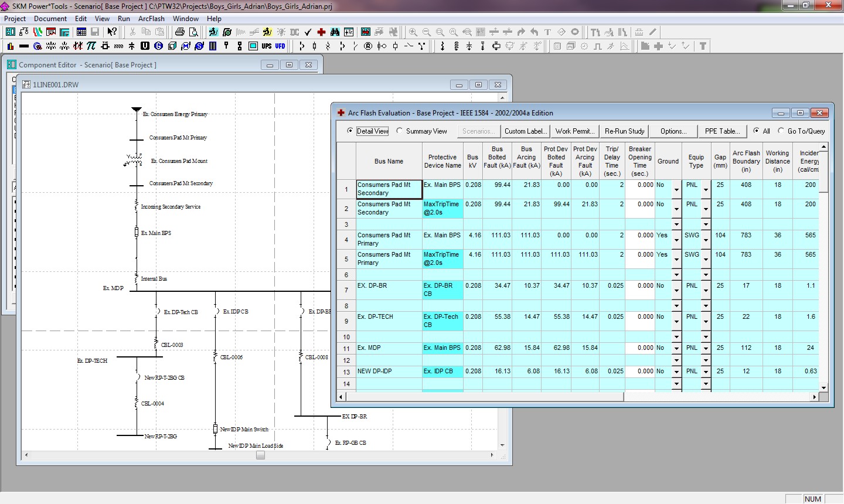844x504 pixels.
Task: Open the Run menu
Action: click(x=124, y=19)
